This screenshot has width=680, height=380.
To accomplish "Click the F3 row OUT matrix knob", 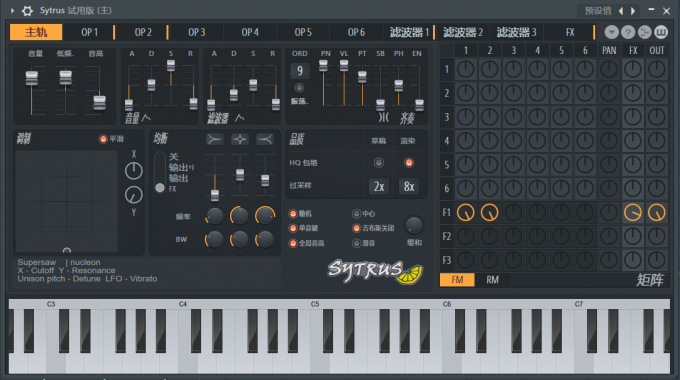I will click(657, 260).
